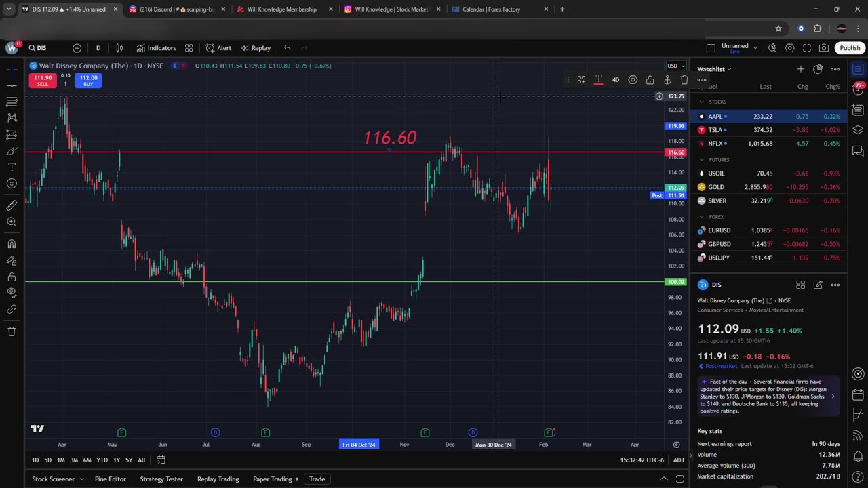Click the Publish button
This screenshot has height=488, width=868.
[x=850, y=48]
